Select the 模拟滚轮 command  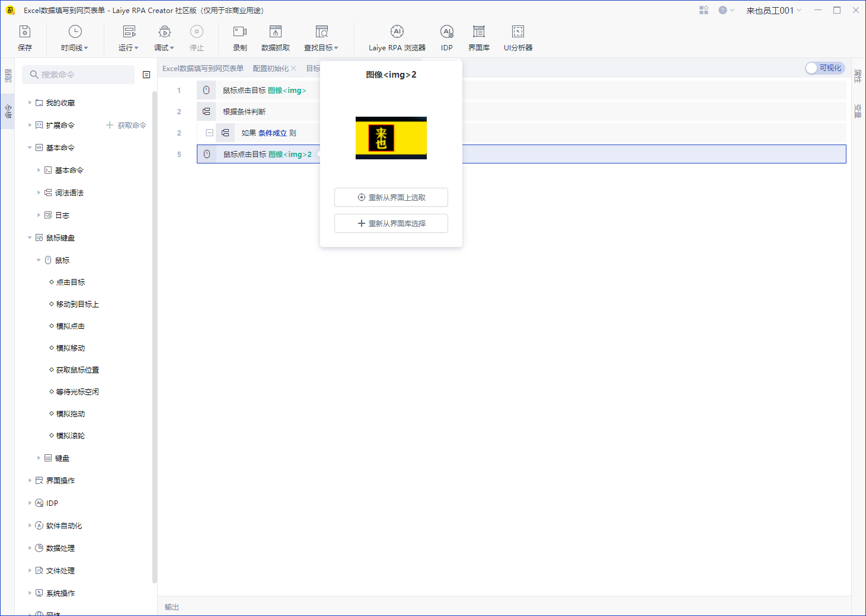point(70,435)
